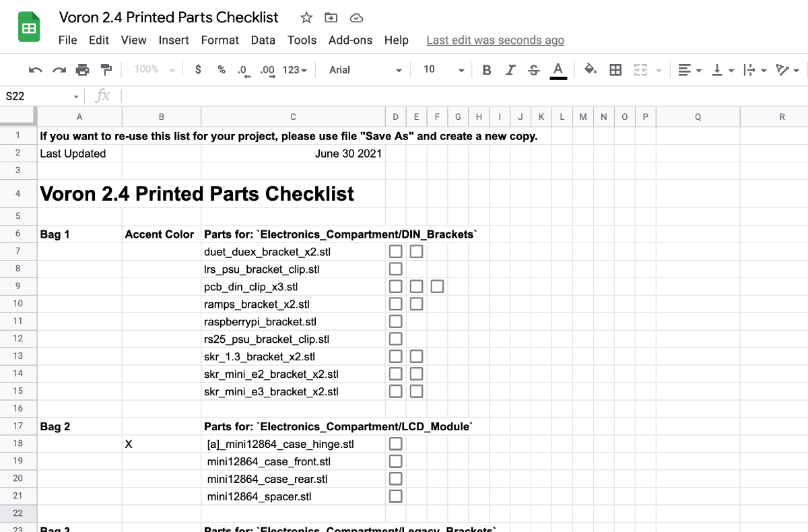Check the box for rs25_psu_bracket_clip.stl
The width and height of the screenshot is (808, 532).
click(x=396, y=339)
